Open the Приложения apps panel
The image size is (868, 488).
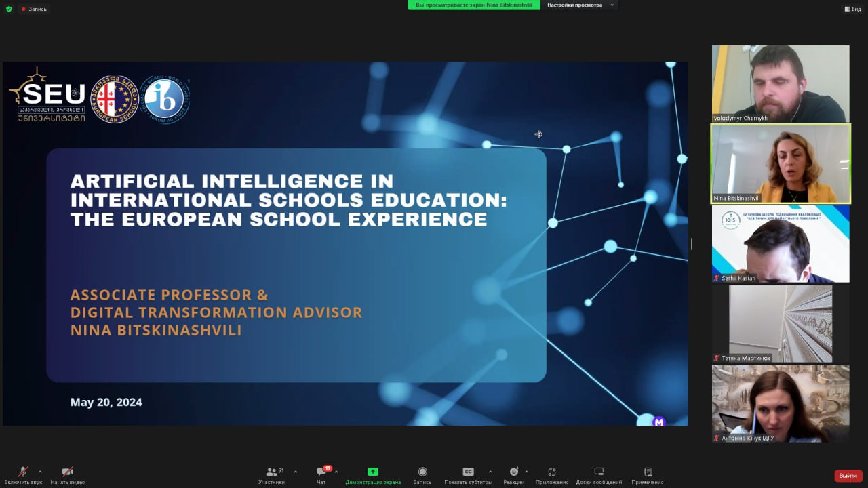[552, 475]
